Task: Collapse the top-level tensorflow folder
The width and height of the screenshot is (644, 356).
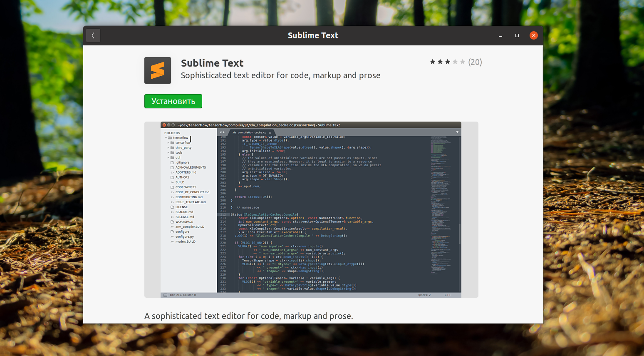Action: [x=166, y=138]
